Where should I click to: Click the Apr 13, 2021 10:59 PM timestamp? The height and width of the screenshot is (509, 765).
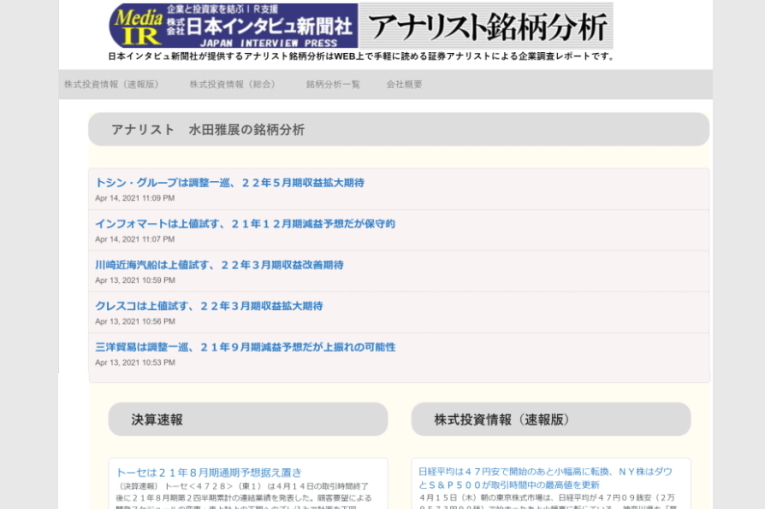135,280
